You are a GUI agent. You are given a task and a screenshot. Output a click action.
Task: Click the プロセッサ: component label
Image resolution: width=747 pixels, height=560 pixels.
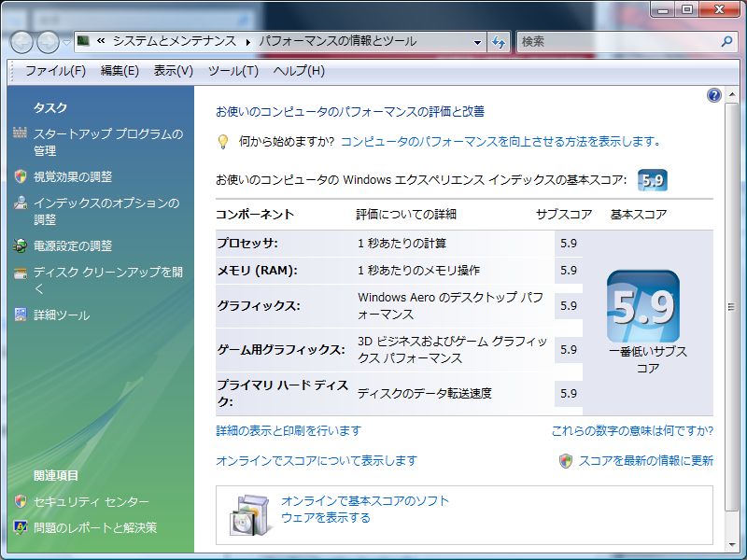[x=247, y=243]
